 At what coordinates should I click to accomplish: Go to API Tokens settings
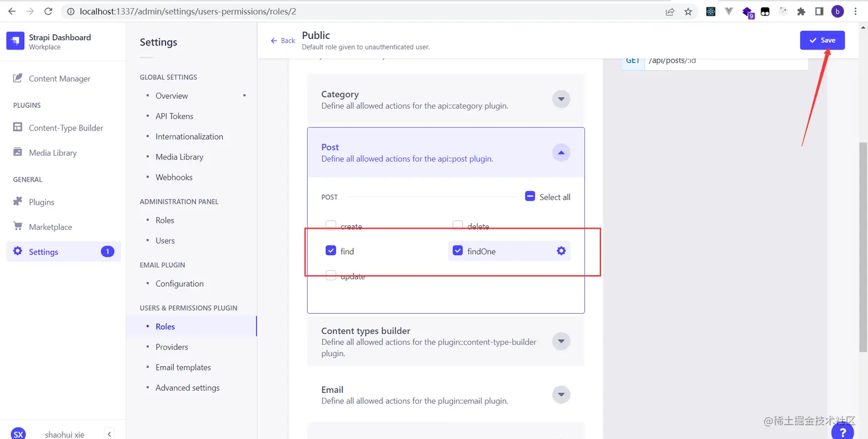point(175,116)
